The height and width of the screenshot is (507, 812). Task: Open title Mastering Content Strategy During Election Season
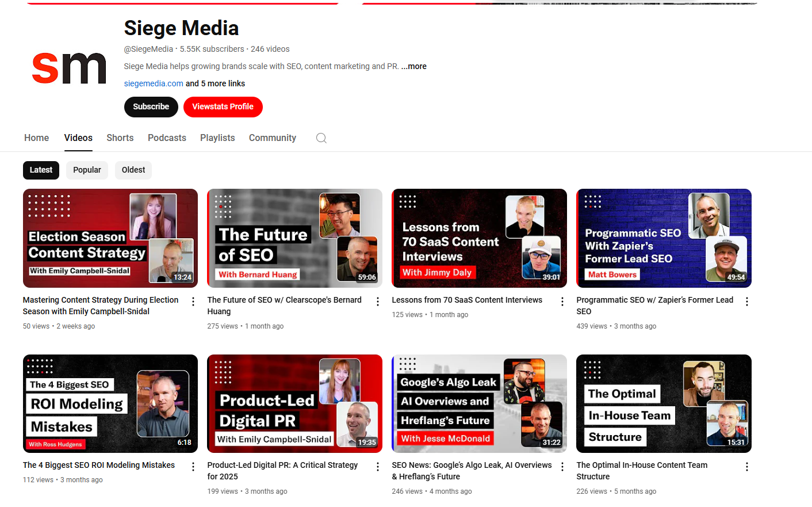tap(101, 306)
